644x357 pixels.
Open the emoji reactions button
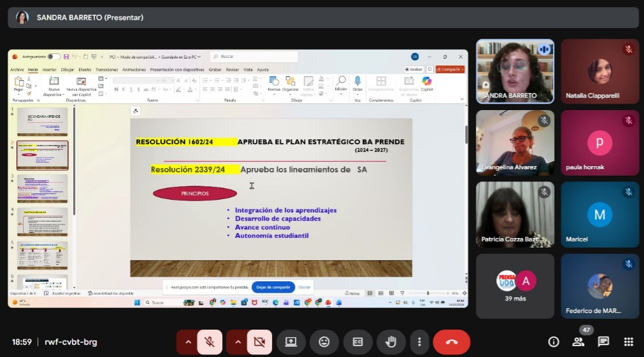tap(324, 342)
